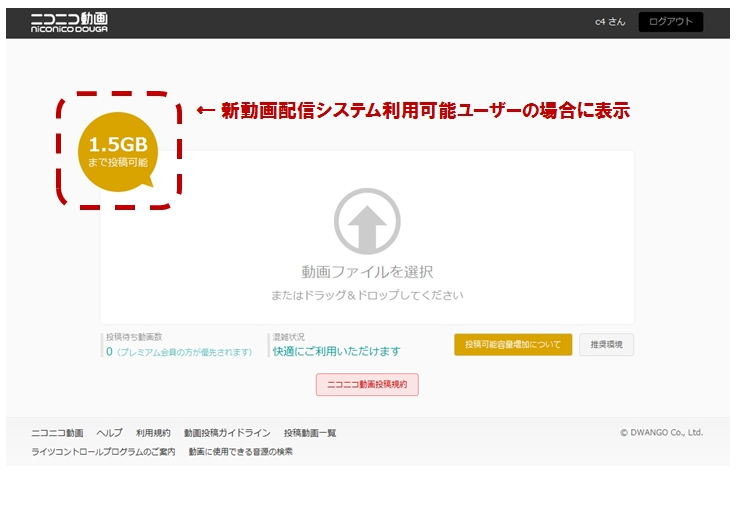Open the 利用規約 footer link

pyautogui.click(x=153, y=433)
